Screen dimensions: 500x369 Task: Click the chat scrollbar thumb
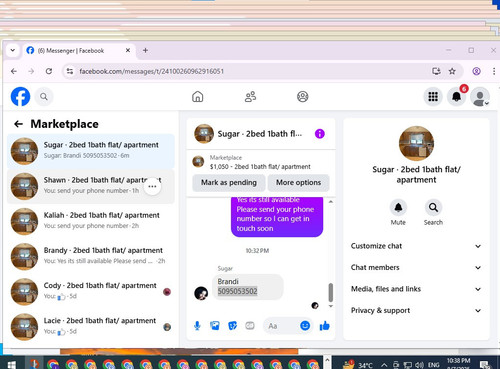pos(331,292)
